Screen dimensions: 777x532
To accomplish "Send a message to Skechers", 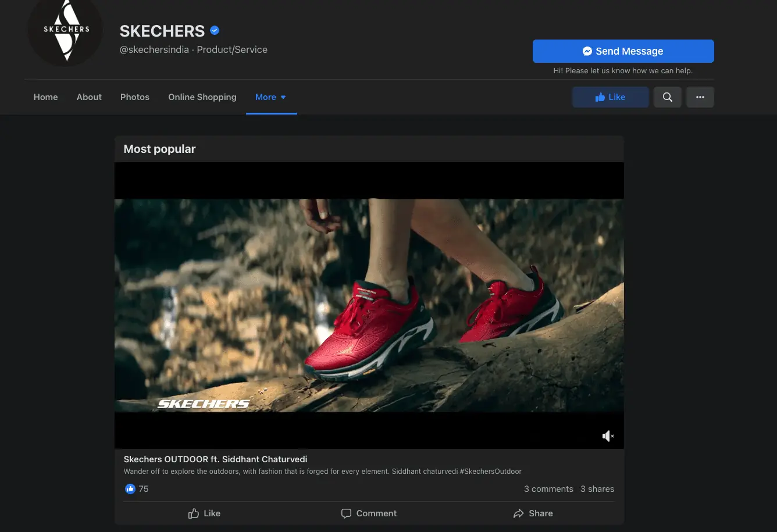I will [623, 51].
